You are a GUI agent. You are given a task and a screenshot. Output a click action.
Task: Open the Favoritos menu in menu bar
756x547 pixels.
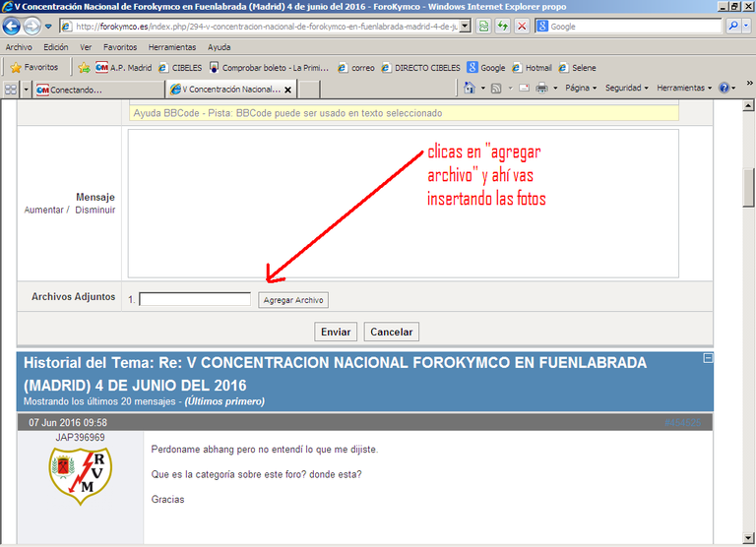point(120,46)
